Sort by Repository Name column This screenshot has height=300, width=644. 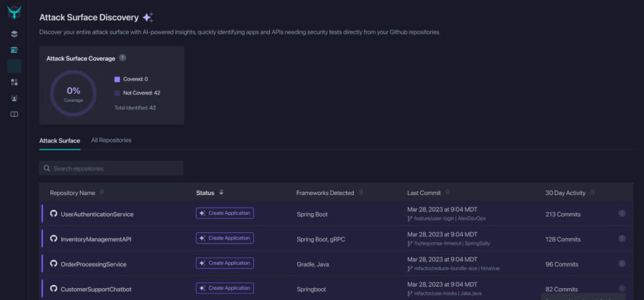point(102,192)
